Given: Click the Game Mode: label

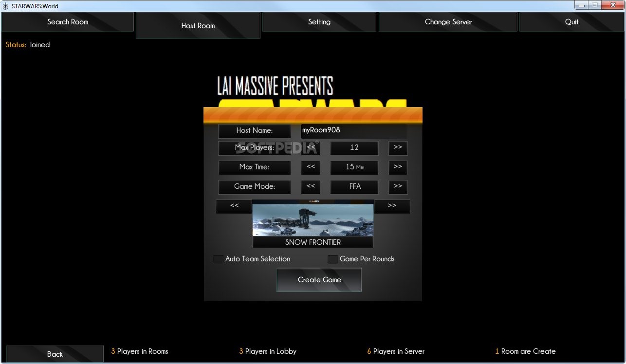Looking at the screenshot, I should pos(255,187).
